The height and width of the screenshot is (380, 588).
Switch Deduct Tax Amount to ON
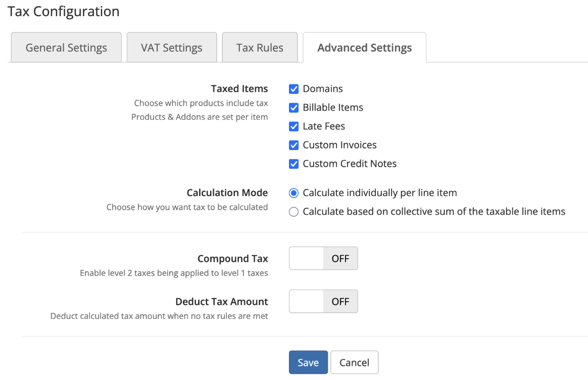pos(323,301)
